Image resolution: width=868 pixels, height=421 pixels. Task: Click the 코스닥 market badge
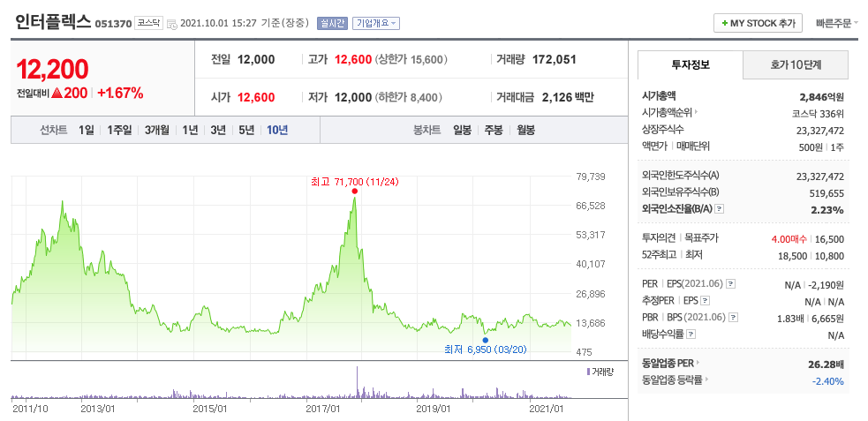pyautogui.click(x=148, y=24)
